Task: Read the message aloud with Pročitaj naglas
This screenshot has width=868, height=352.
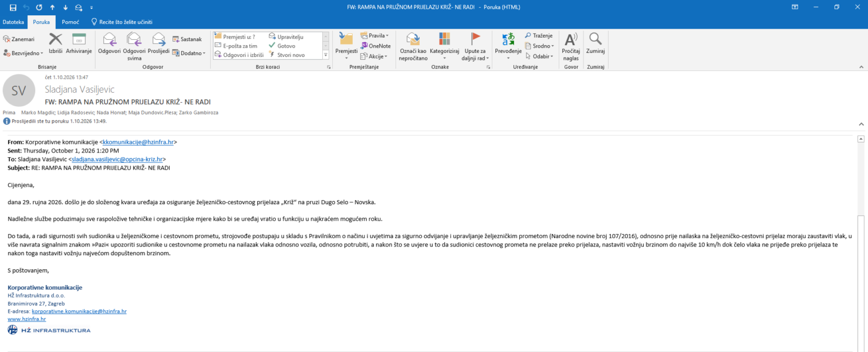Action: [570, 47]
